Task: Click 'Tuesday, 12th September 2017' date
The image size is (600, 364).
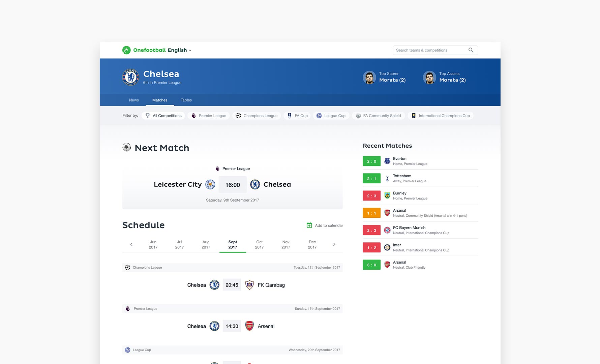Action: coord(317,268)
